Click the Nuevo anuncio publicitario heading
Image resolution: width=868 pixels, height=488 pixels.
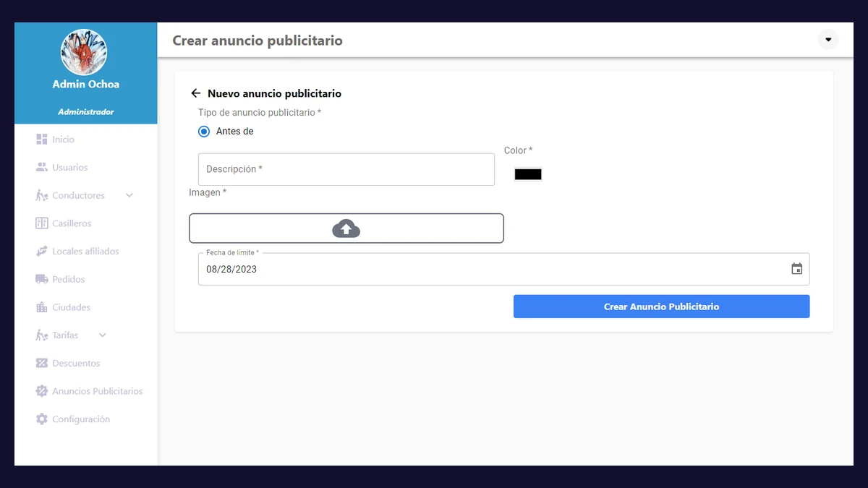click(x=274, y=93)
